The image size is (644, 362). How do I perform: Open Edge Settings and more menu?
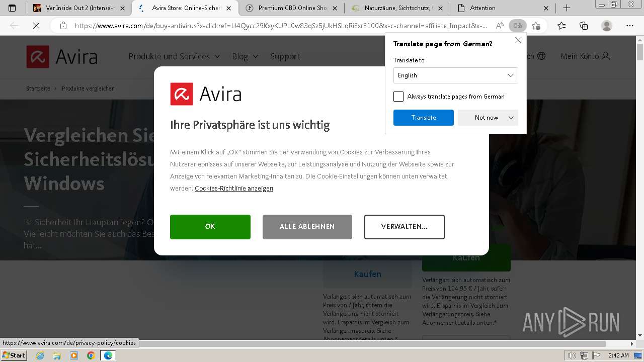tap(630, 26)
